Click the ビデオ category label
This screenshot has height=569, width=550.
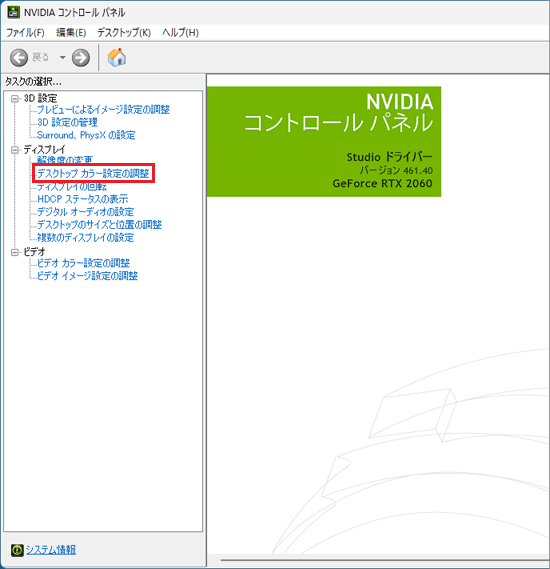34,252
